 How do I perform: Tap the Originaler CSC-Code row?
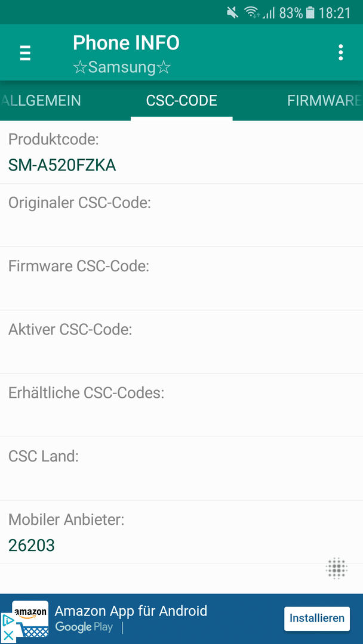coord(181,215)
